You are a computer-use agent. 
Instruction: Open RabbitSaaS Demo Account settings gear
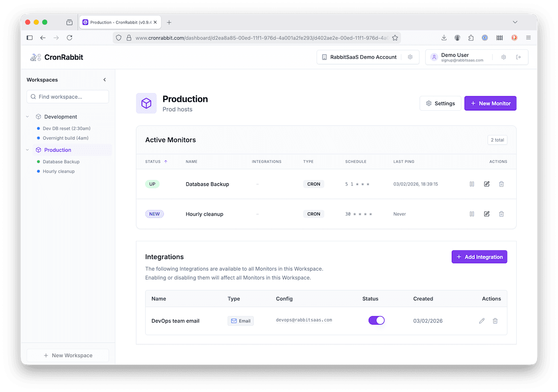[410, 57]
